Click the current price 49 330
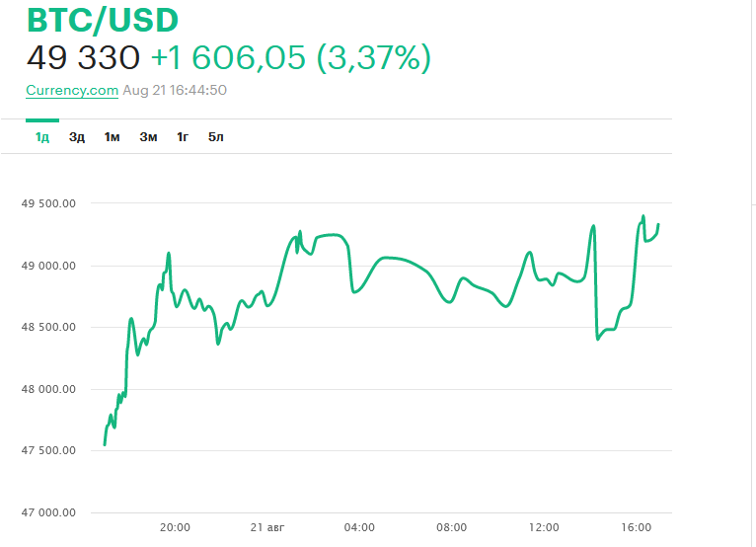Image resolution: width=756 pixels, height=547 pixels. click(84, 58)
